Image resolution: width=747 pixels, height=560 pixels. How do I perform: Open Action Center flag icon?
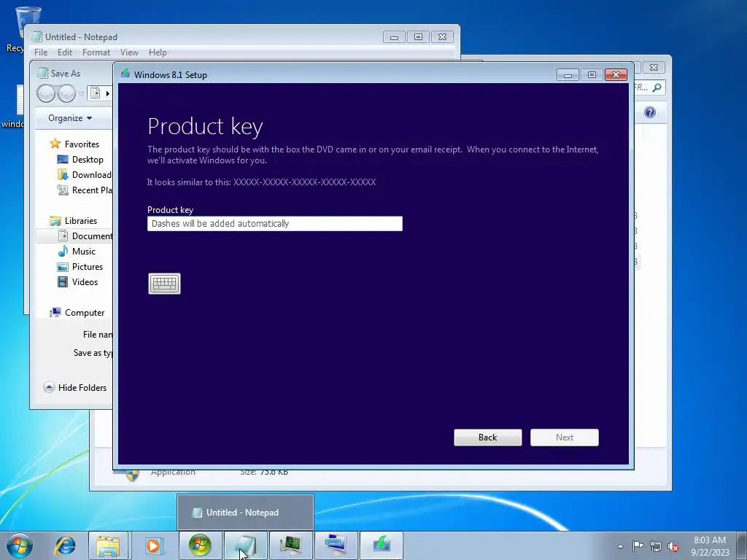pos(638,546)
